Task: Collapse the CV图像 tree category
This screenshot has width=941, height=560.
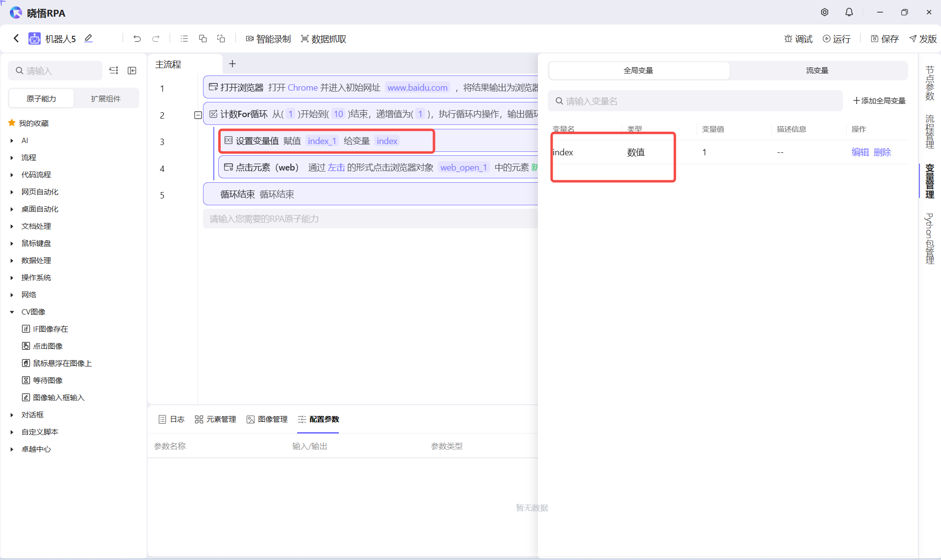Action: click(12, 312)
